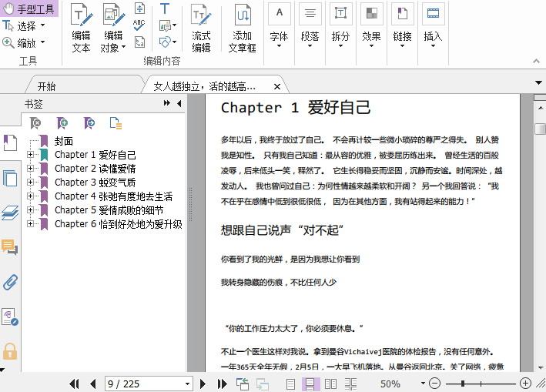Viewport: 546px width, 392px height.
Task: Open the page number dropdown list
Action: [187, 384]
